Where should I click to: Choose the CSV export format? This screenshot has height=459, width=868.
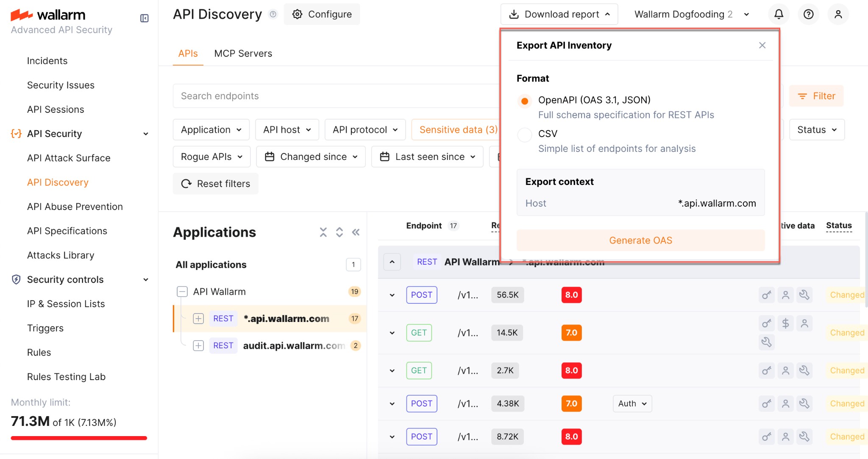click(x=524, y=135)
